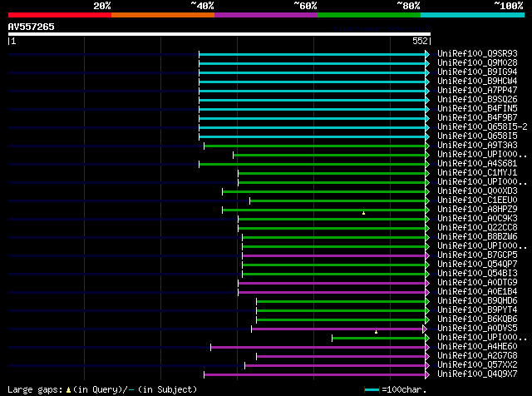Click the white query sequence bar
Screen dimensions: 532x396
coord(219,34)
